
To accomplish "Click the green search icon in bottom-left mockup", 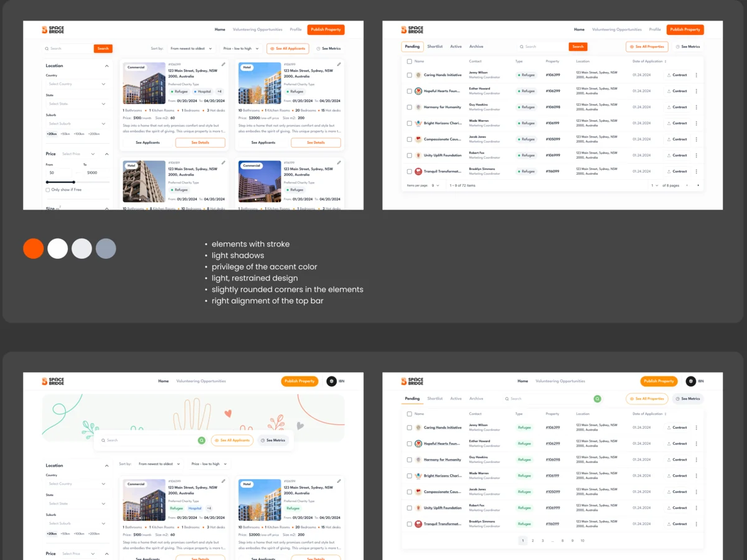I will (x=201, y=440).
